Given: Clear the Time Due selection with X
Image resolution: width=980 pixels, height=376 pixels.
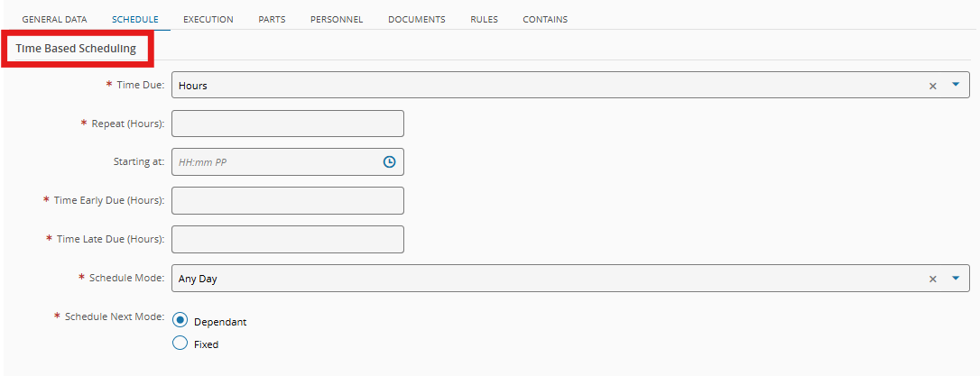Looking at the screenshot, I should 932,86.
